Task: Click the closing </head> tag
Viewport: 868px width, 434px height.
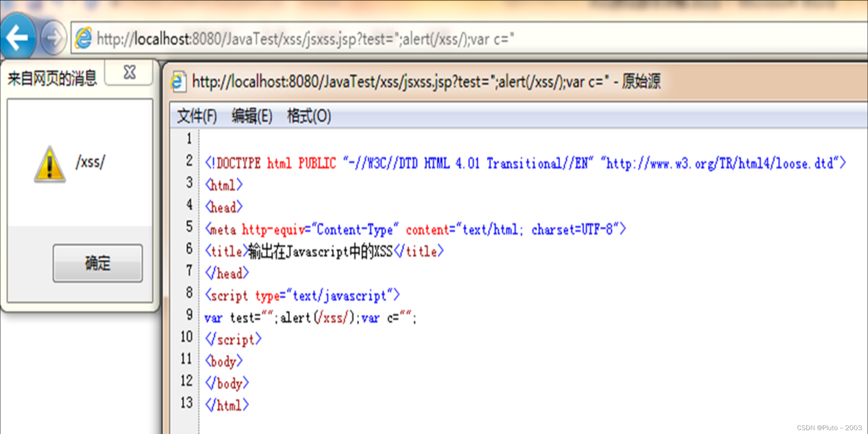Action: (x=227, y=273)
